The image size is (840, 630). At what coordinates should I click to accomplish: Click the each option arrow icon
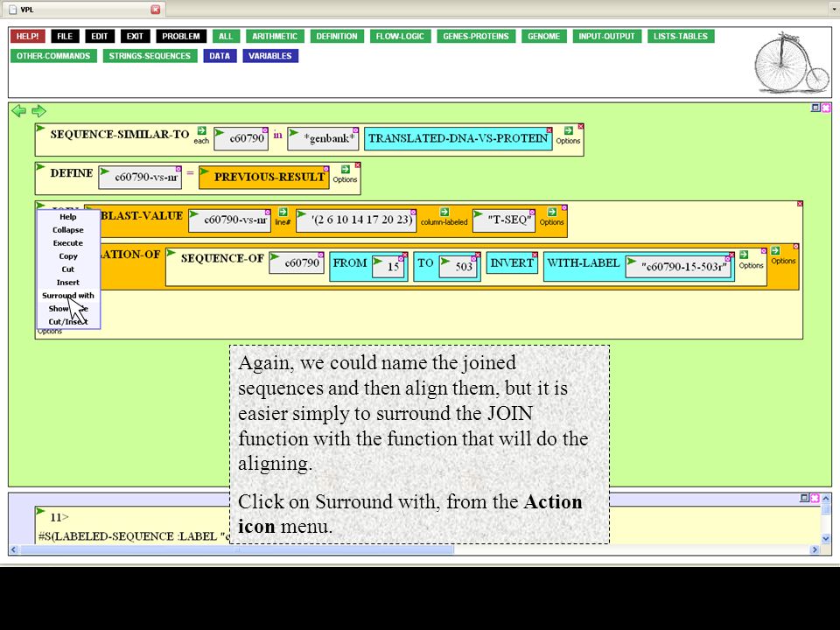(201, 130)
